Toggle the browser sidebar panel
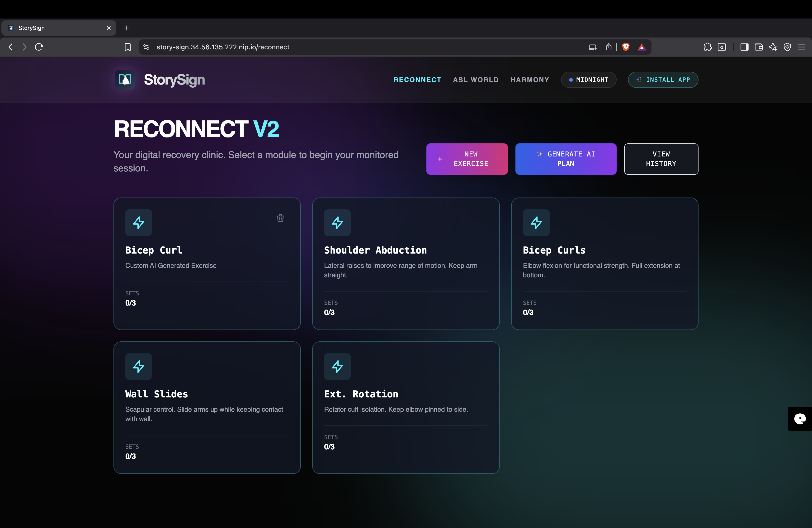Viewport: 812px width, 528px height. pos(744,47)
